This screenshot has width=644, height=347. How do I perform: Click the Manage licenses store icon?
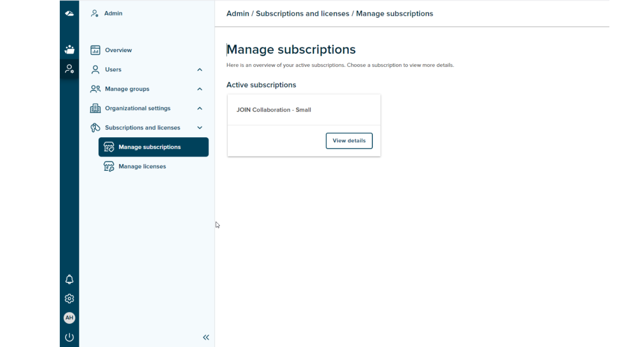point(109,166)
